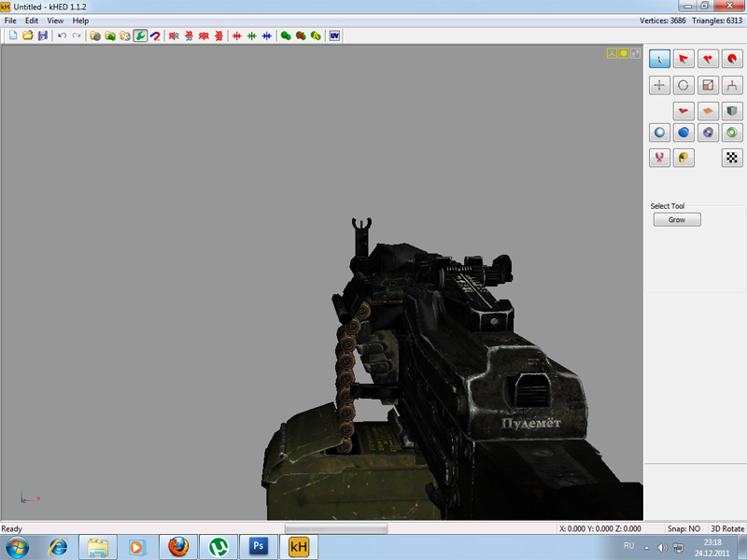Click the red triangle face primitive tool
Image resolution: width=747 pixels, height=560 pixels.
click(x=684, y=111)
